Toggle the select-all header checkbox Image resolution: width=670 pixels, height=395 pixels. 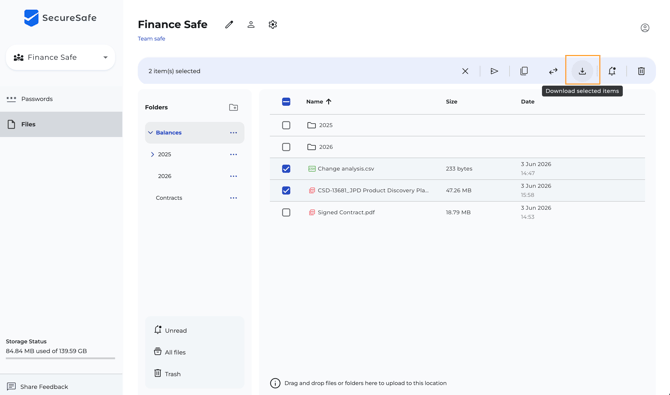(x=286, y=102)
